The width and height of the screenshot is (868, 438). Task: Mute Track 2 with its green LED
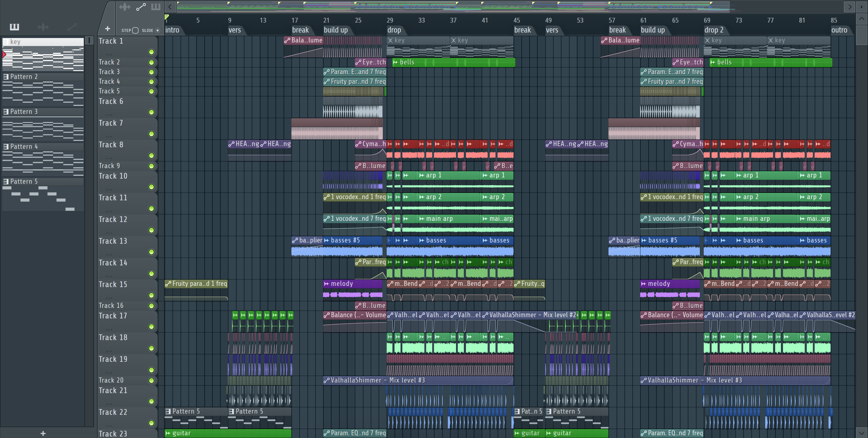[x=152, y=62]
